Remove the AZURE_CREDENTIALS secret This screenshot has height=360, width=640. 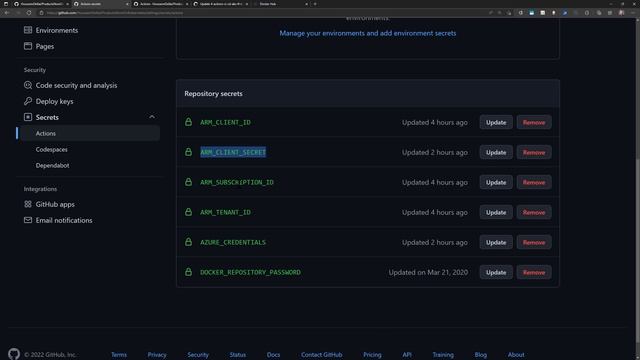[534, 242]
